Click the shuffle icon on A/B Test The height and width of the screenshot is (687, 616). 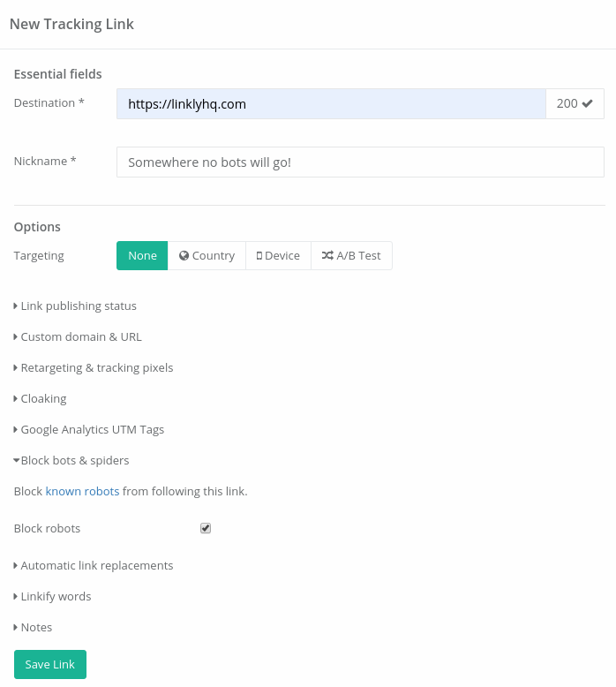pyautogui.click(x=327, y=255)
